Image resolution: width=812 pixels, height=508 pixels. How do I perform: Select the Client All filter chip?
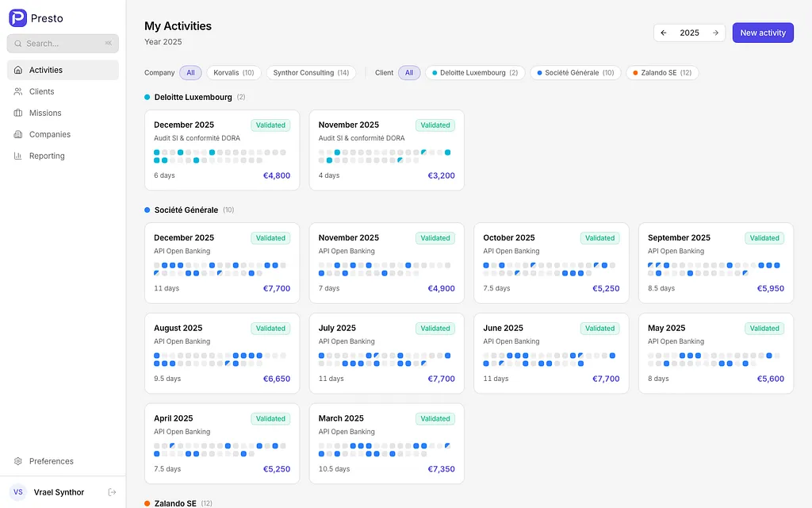409,72
